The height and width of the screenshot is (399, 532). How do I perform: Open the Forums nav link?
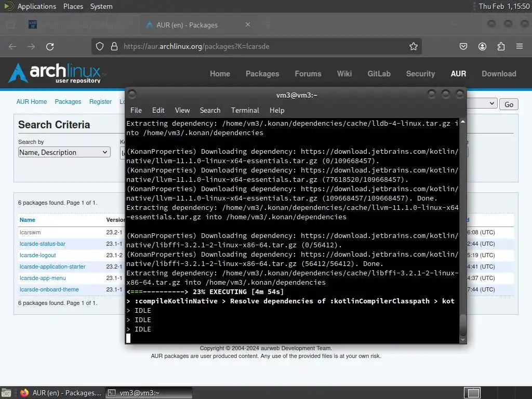click(308, 74)
